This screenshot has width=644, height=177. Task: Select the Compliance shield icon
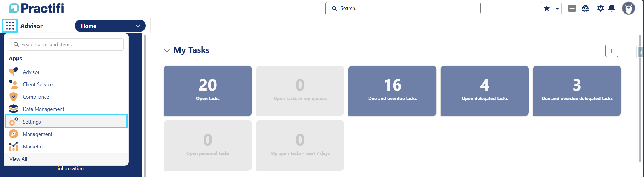(x=14, y=97)
